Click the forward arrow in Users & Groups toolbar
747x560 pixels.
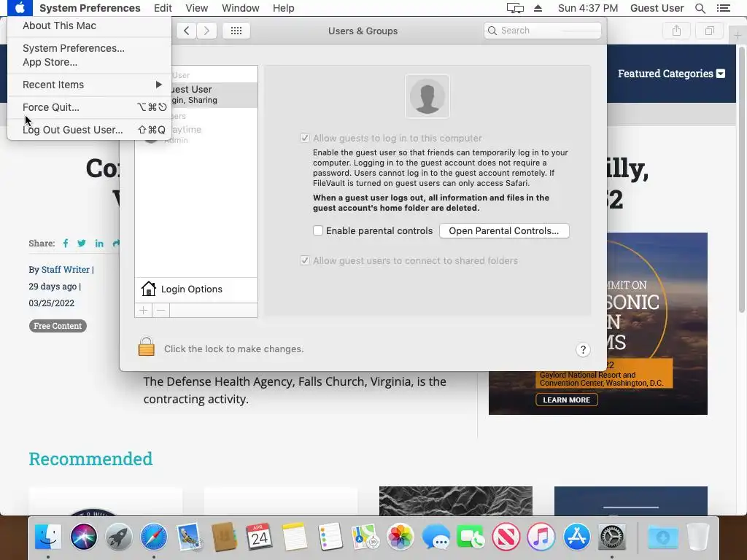pyautogui.click(x=206, y=31)
